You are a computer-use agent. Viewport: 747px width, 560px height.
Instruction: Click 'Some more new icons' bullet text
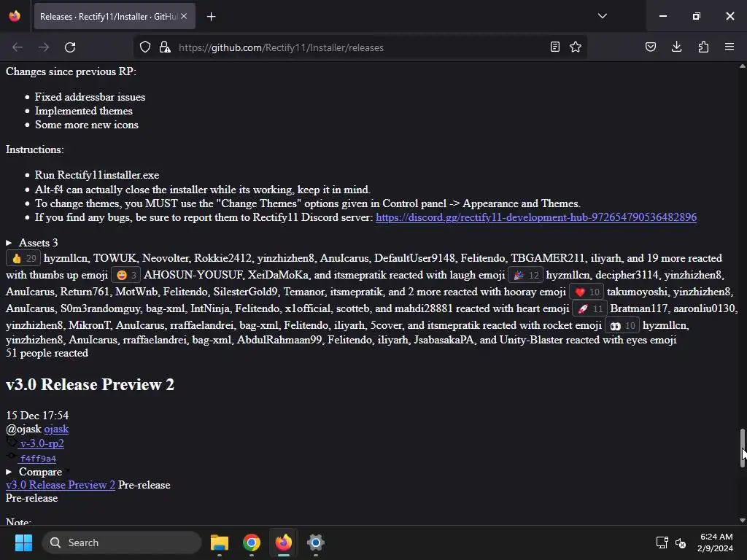tap(87, 125)
